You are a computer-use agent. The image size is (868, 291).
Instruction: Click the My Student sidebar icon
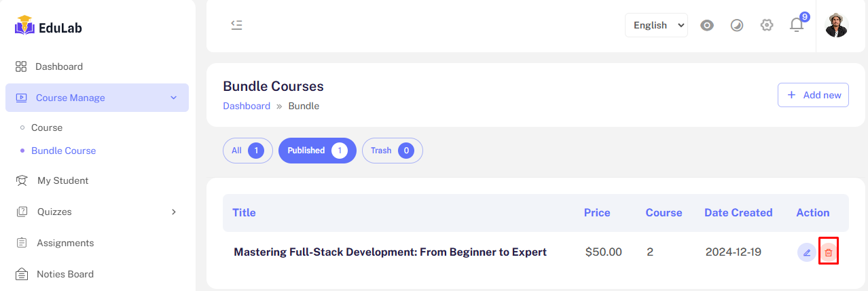tap(22, 180)
